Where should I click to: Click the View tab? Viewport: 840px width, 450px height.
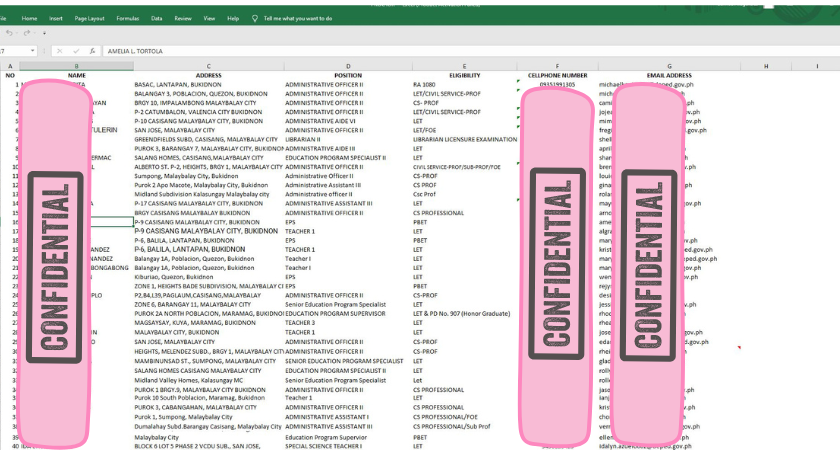(x=209, y=18)
